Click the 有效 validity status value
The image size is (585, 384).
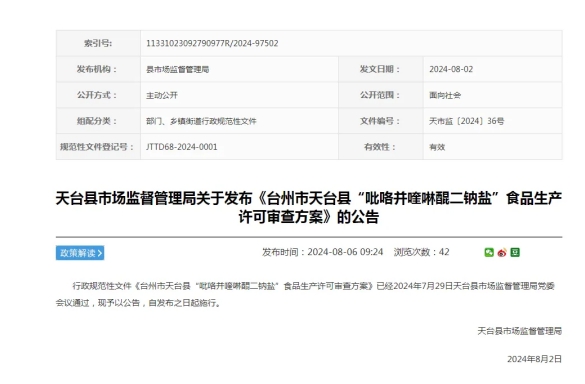[x=437, y=147]
